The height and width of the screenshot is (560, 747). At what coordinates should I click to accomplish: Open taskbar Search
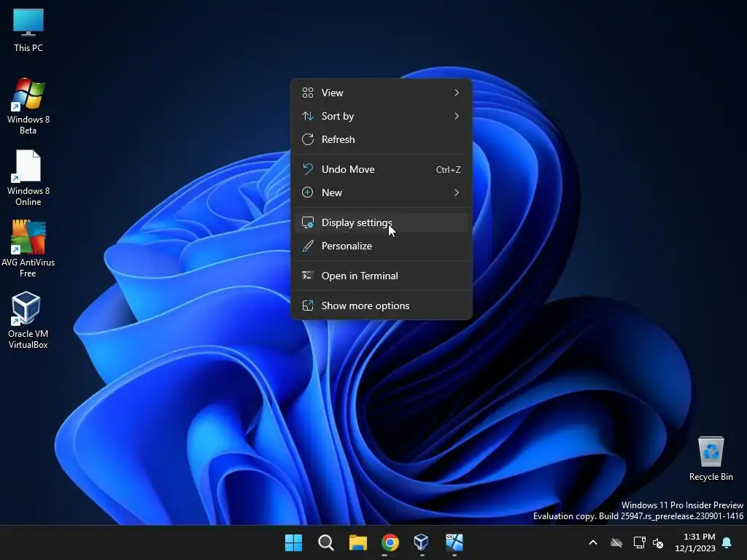point(326,542)
